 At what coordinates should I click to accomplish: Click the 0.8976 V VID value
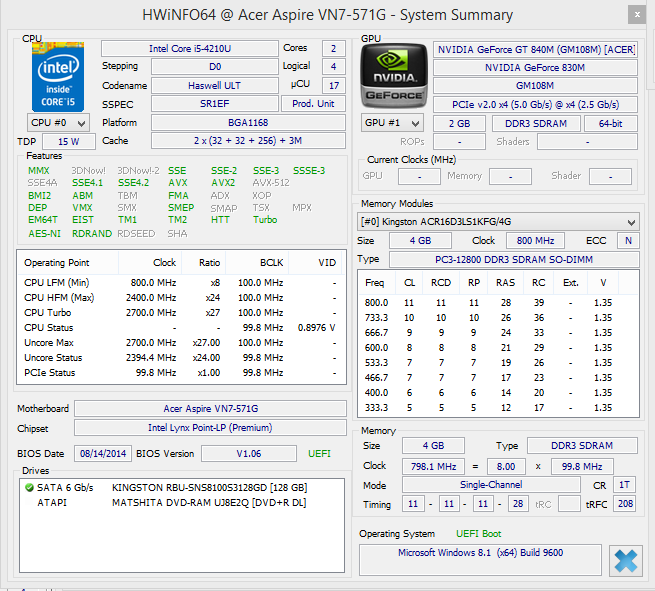pos(317,328)
